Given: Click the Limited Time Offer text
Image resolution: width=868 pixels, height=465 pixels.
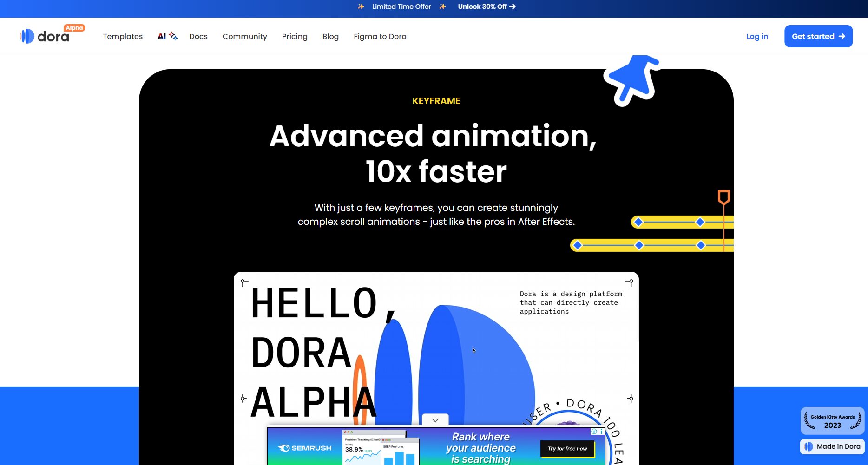Looking at the screenshot, I should point(401,7).
